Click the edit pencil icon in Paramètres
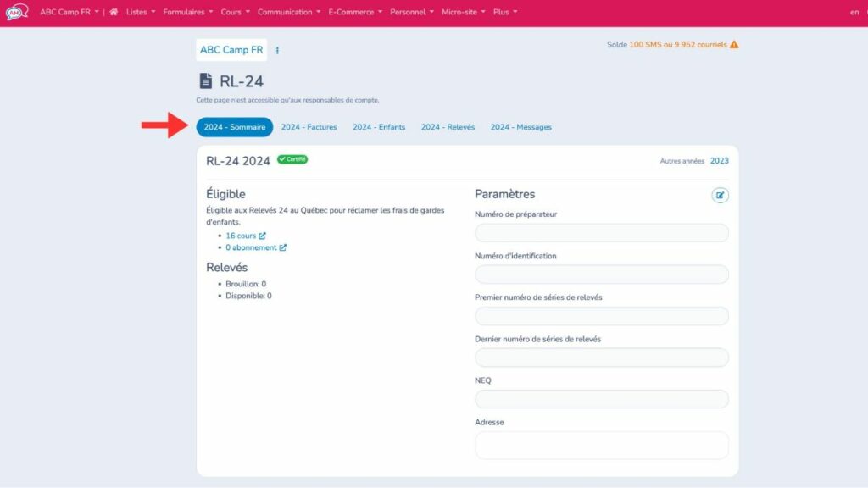The width and height of the screenshot is (868, 488). click(x=721, y=195)
